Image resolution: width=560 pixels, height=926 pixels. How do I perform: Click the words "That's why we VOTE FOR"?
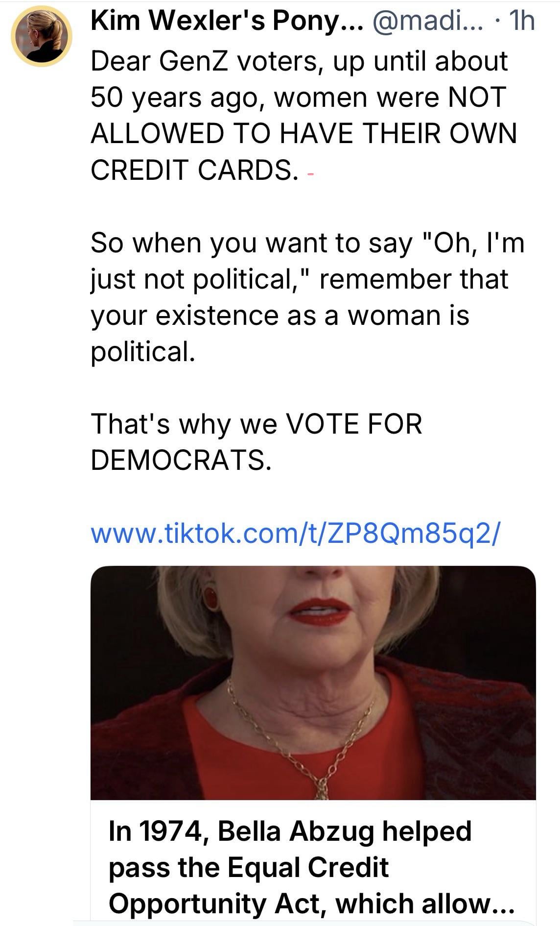point(257,424)
